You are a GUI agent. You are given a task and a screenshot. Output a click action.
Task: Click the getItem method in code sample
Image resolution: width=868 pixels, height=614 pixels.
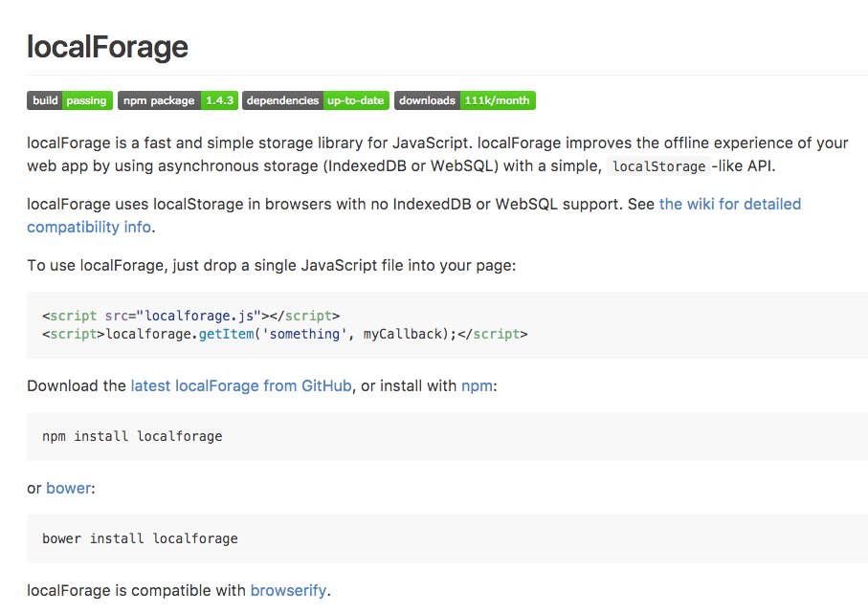pos(226,334)
